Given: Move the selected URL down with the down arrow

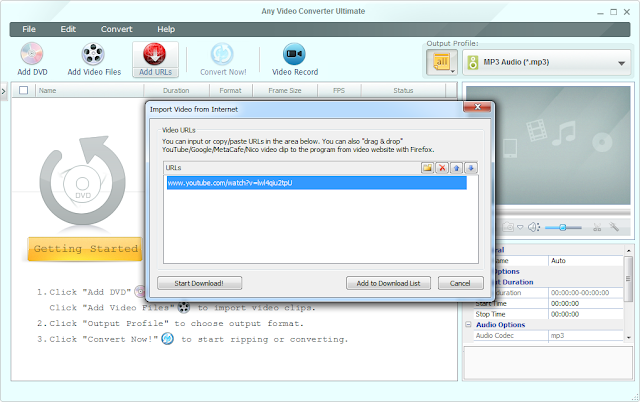Looking at the screenshot, I should [471, 168].
